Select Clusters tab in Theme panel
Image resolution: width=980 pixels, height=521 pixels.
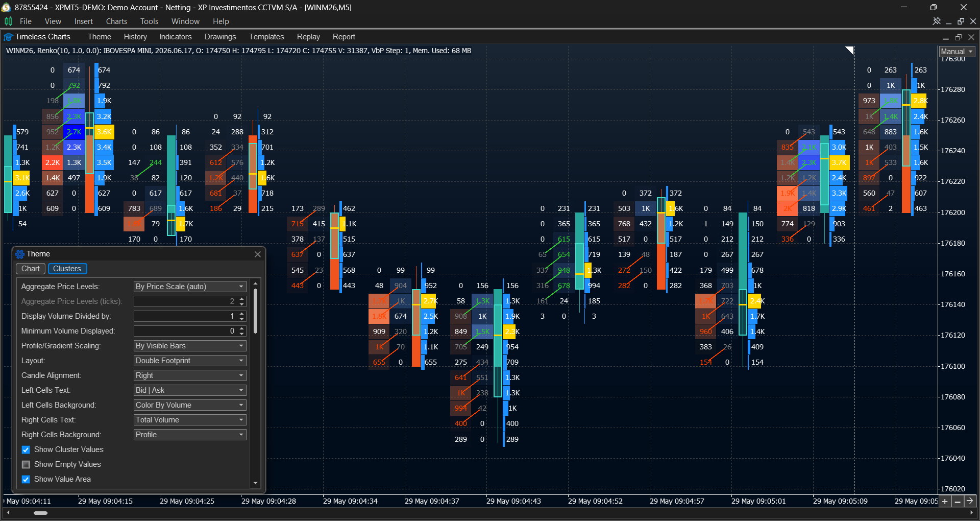(67, 269)
